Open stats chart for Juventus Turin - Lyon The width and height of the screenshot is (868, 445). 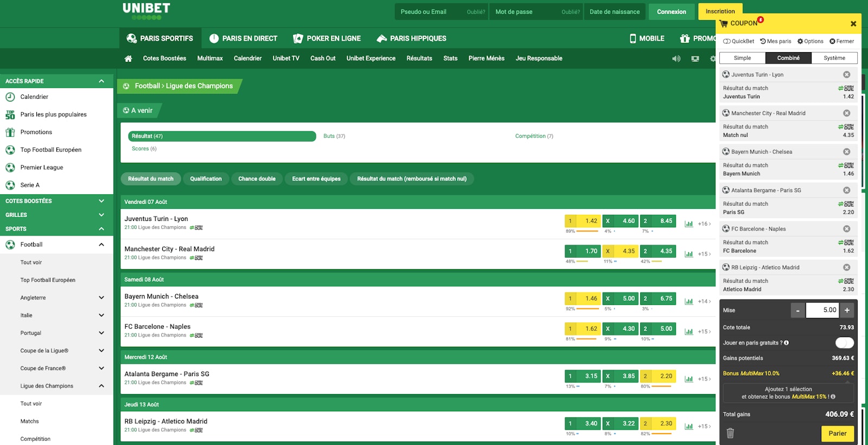689,224
